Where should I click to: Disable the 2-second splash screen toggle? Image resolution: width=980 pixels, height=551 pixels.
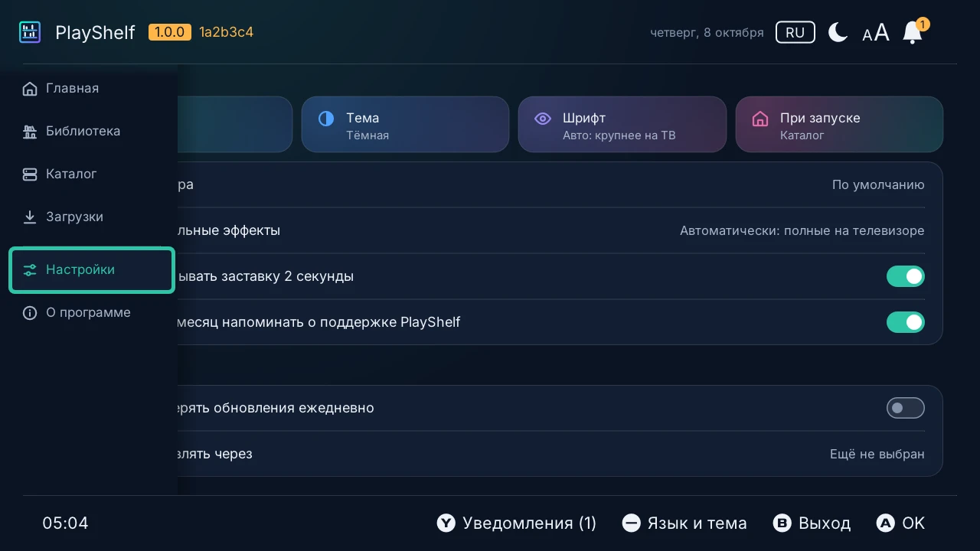tap(906, 276)
